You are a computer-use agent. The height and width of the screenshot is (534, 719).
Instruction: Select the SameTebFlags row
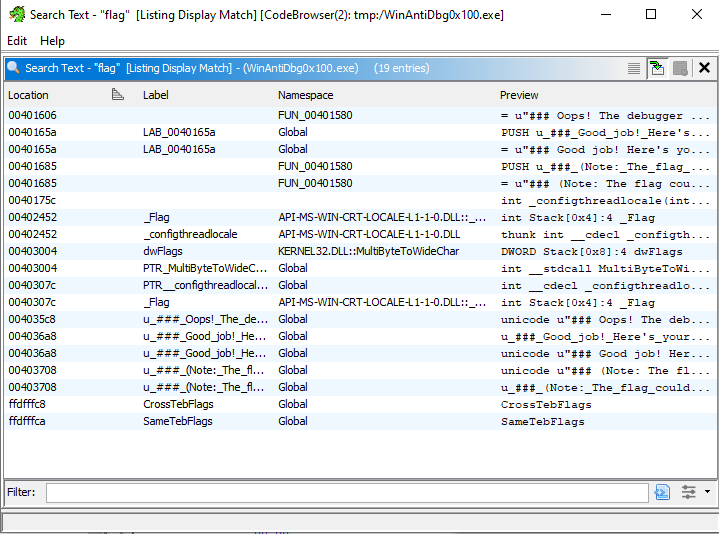360,421
